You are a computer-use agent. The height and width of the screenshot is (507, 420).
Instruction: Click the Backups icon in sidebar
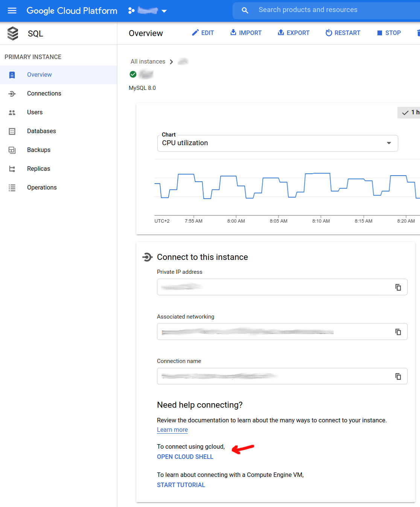(x=12, y=150)
